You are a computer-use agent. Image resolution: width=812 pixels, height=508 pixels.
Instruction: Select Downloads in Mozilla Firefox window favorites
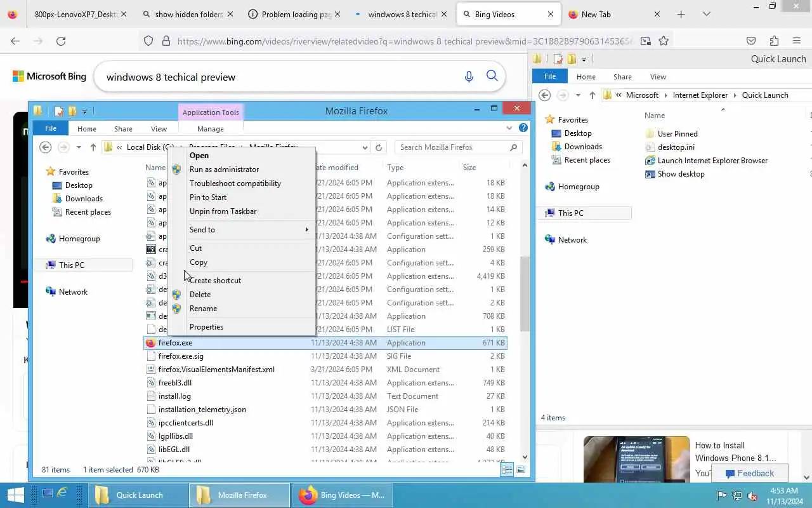point(84,199)
